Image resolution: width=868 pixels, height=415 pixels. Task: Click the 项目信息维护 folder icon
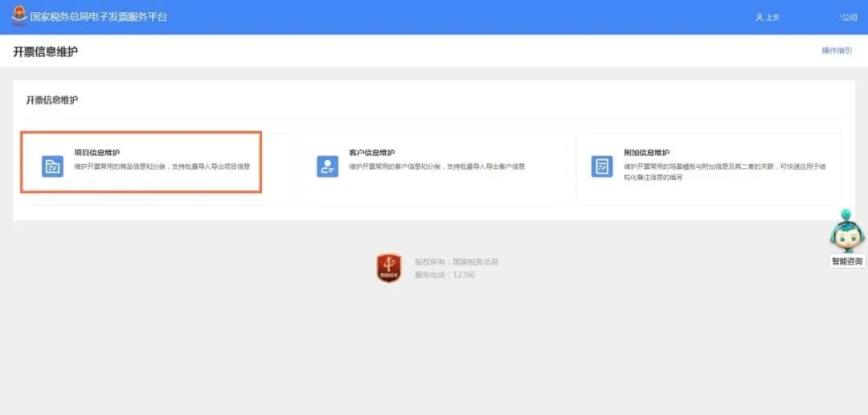click(x=52, y=166)
